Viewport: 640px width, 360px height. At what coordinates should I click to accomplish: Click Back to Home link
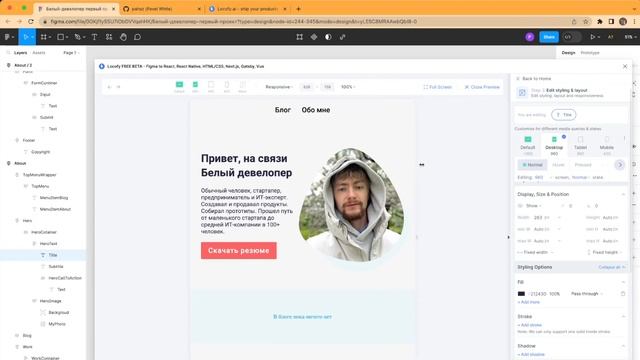pyautogui.click(x=533, y=78)
